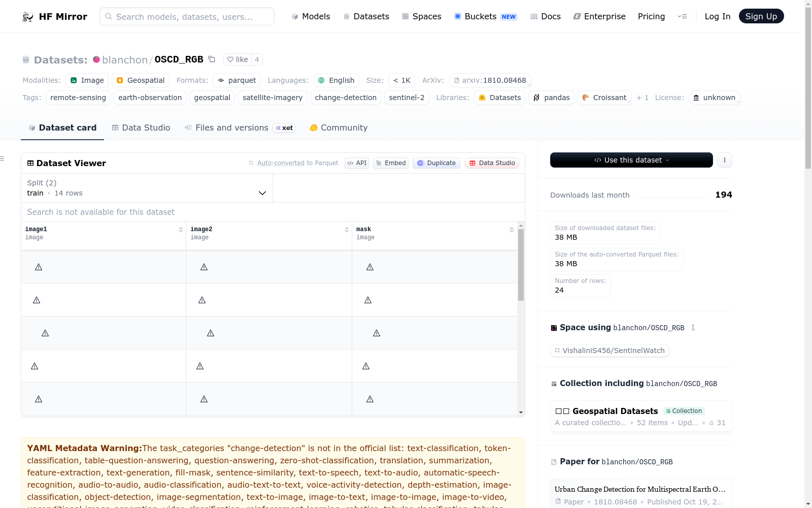Click the left sidebar table-of-contents icon
The width and height of the screenshot is (812, 508).
(x=3, y=158)
